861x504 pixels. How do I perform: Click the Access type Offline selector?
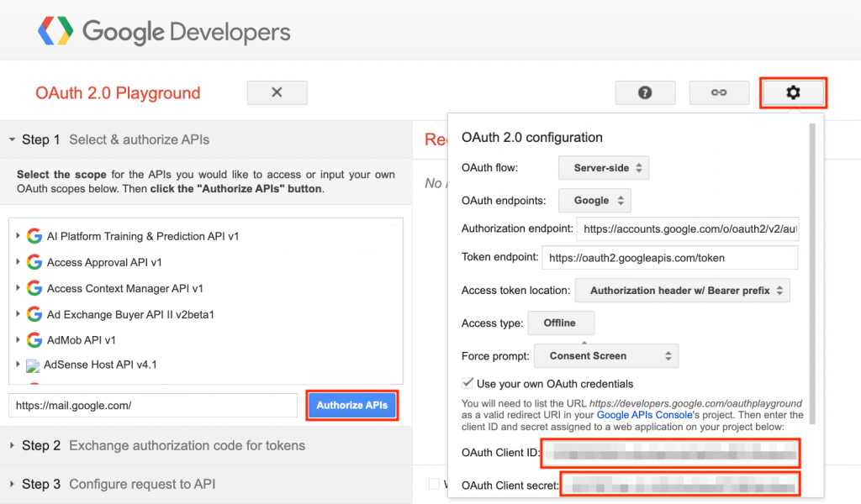pos(561,323)
